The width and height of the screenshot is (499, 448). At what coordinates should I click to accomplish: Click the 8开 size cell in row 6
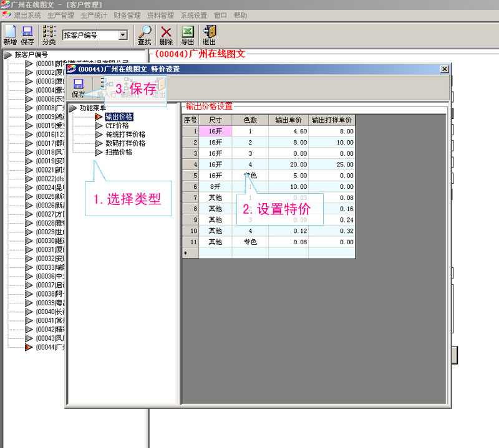tap(215, 187)
